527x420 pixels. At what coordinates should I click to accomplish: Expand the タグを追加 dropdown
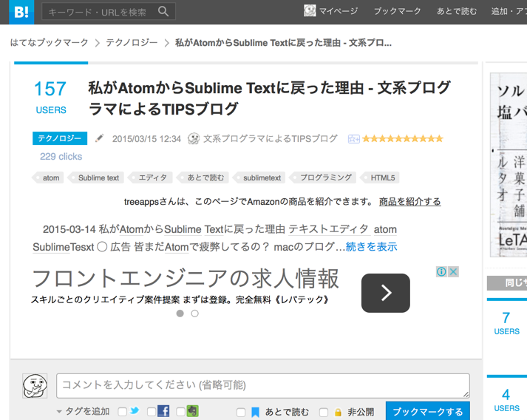tap(83, 411)
